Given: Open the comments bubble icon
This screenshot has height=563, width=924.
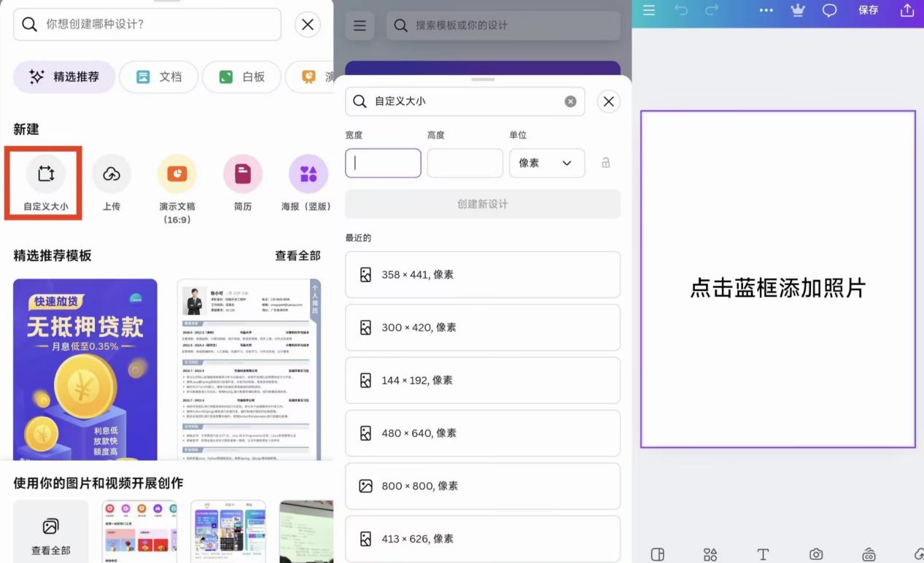Looking at the screenshot, I should 830,11.
